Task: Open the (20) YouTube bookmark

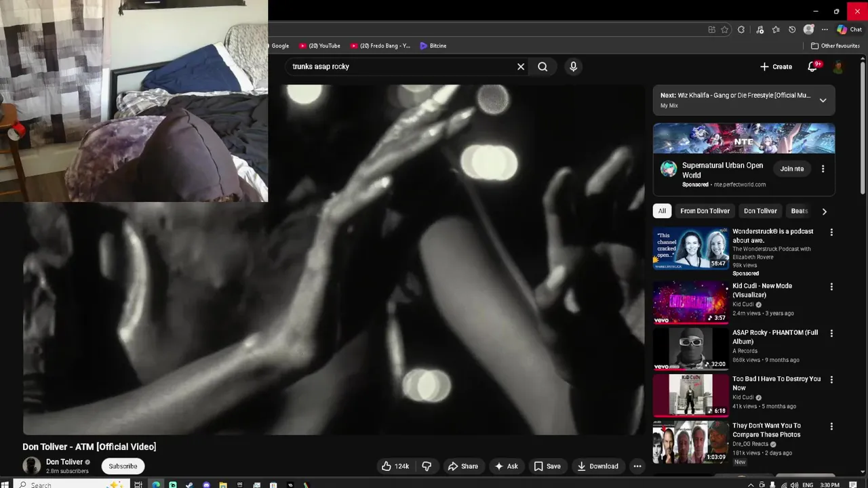Action: pos(320,45)
